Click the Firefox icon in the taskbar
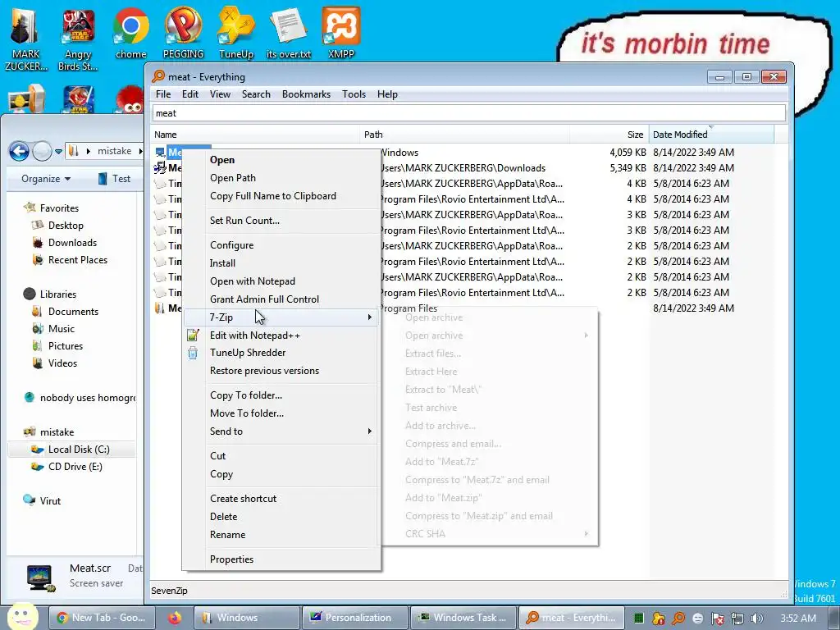The width and height of the screenshot is (840, 630). 174,618
